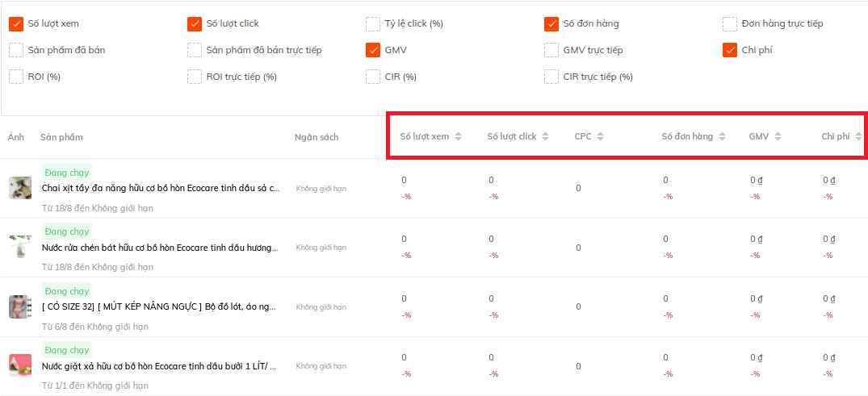Click the Nước rửa chén bát product image
The image size is (868, 396).
point(20,247)
